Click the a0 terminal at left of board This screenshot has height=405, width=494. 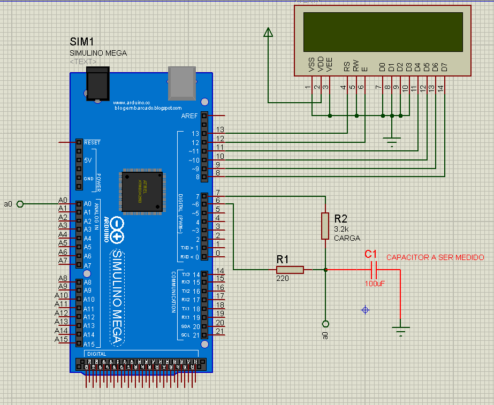pyautogui.click(x=20, y=204)
